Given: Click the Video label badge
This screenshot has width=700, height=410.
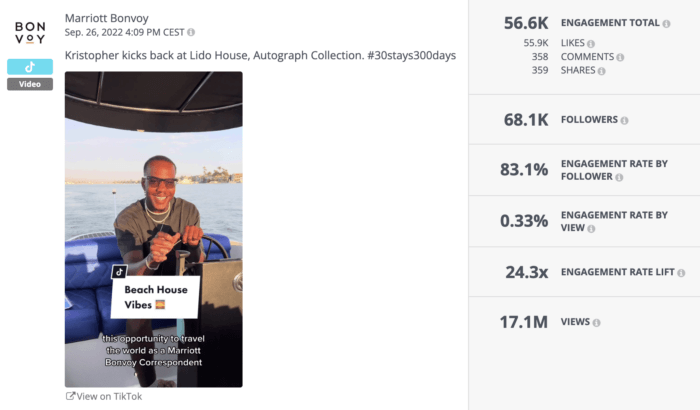Looking at the screenshot, I should coord(30,84).
